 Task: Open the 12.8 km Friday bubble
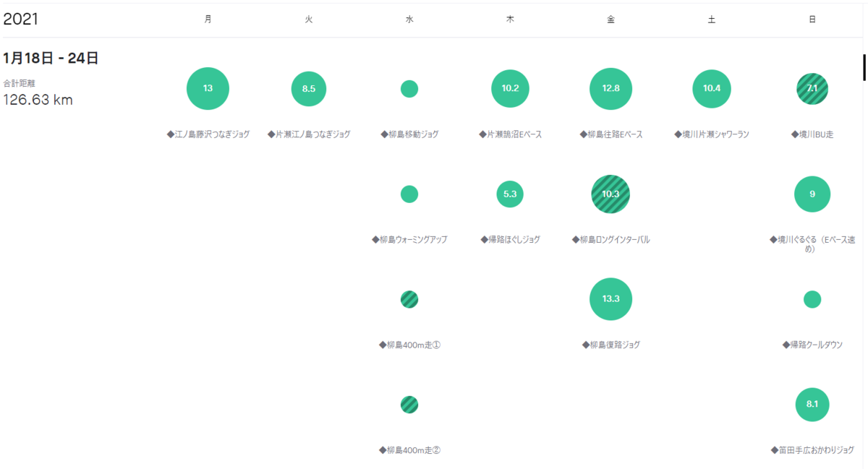pos(611,89)
